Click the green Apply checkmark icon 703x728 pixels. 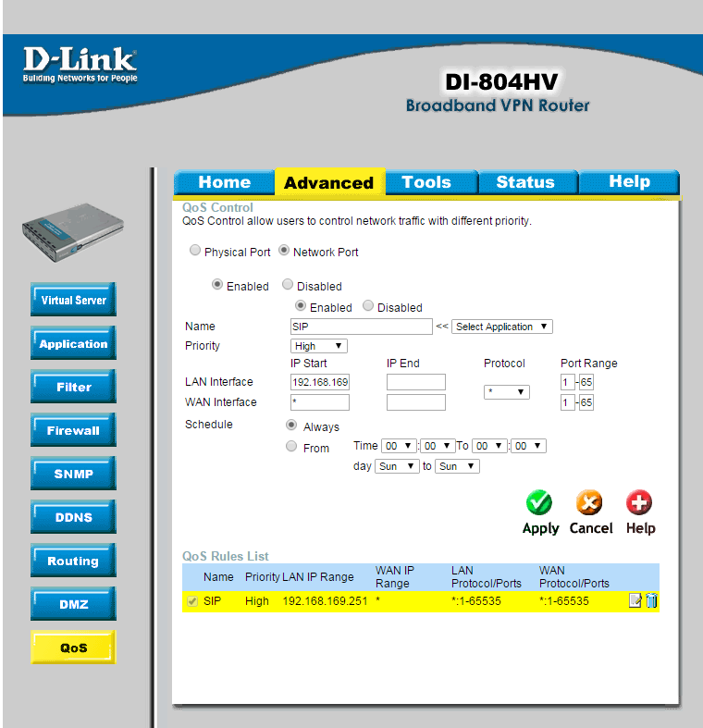click(x=539, y=502)
